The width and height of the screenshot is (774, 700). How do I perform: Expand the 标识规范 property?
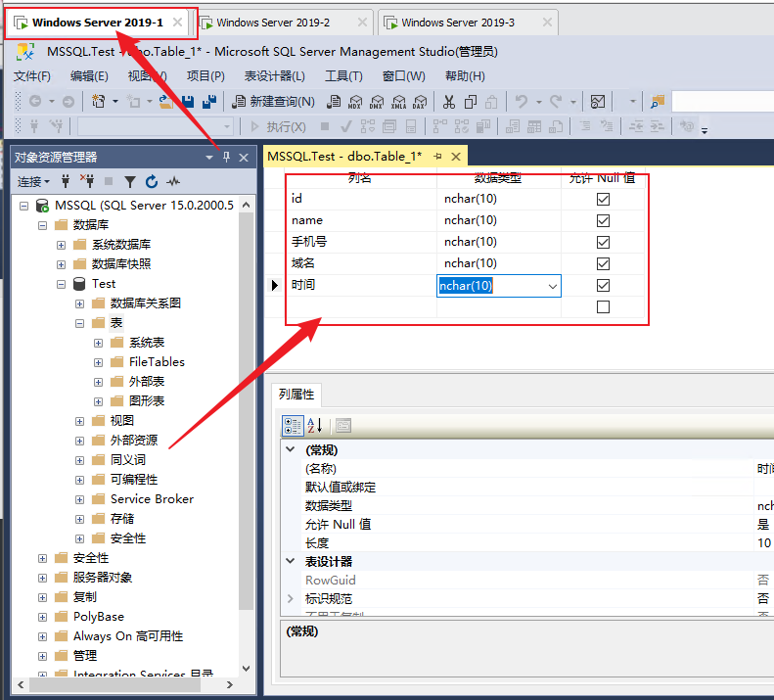click(x=291, y=599)
